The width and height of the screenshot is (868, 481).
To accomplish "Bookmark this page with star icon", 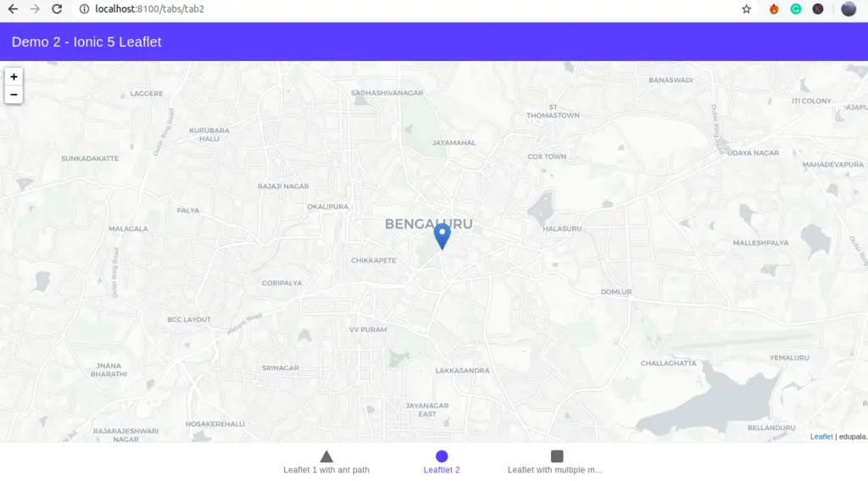I will coord(746,8).
